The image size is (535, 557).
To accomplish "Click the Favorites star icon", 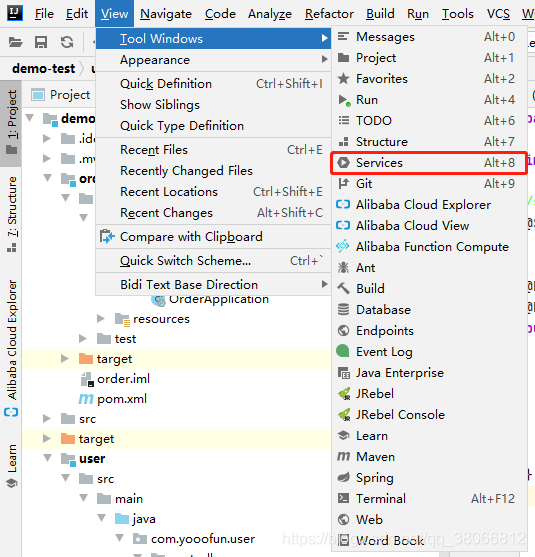I will [x=343, y=79].
